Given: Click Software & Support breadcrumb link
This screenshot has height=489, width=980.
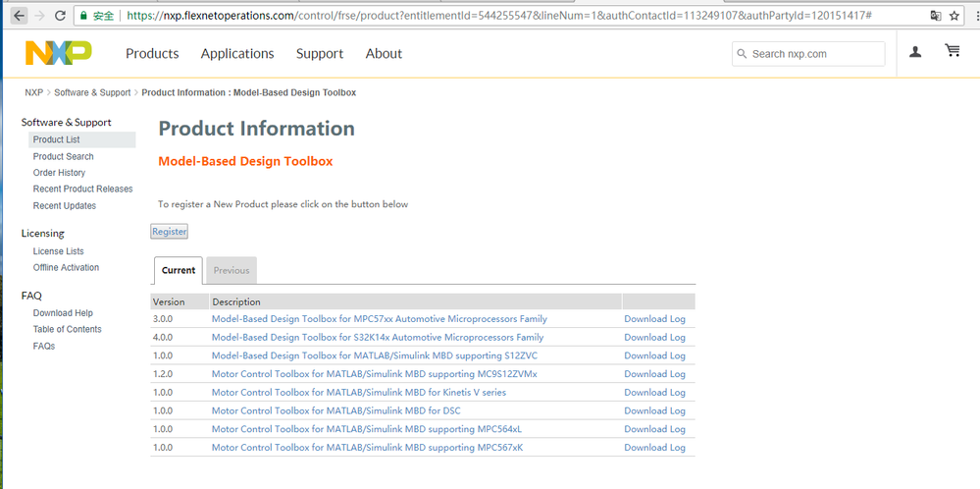Looking at the screenshot, I should [x=92, y=92].
